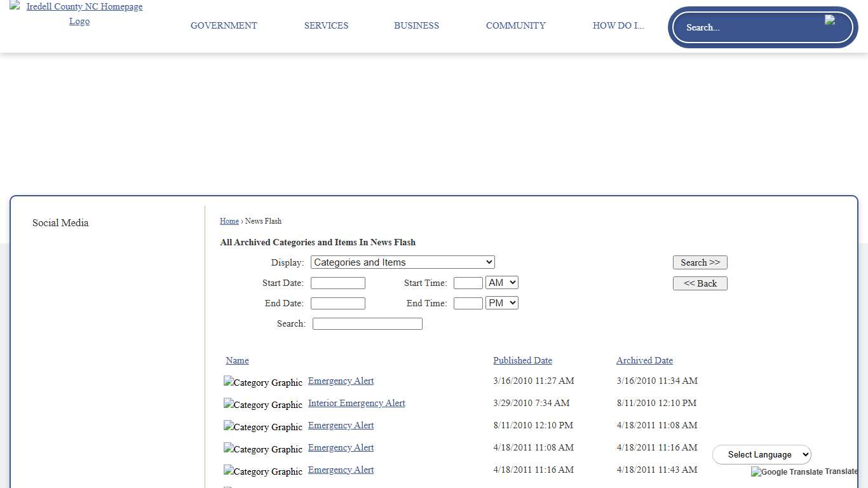Screen dimensions: 868x488
Task: Open the Display dropdown for Categories and Items
Action: (x=402, y=262)
